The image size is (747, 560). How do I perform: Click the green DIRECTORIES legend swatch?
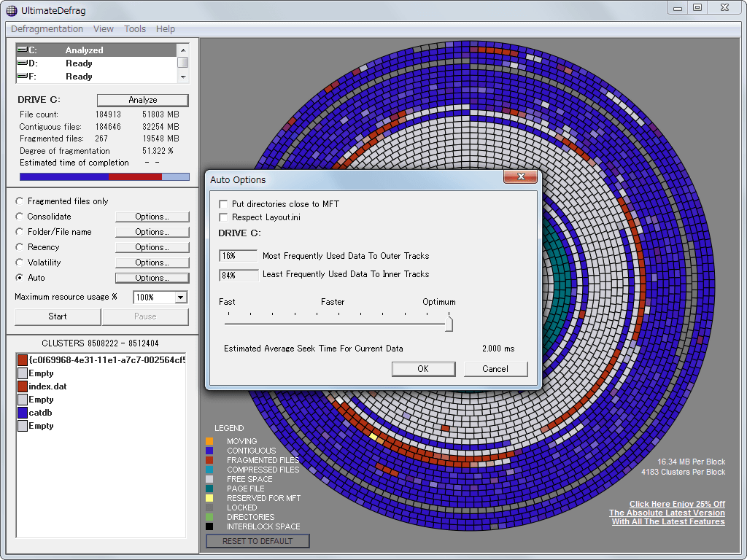[x=209, y=517]
